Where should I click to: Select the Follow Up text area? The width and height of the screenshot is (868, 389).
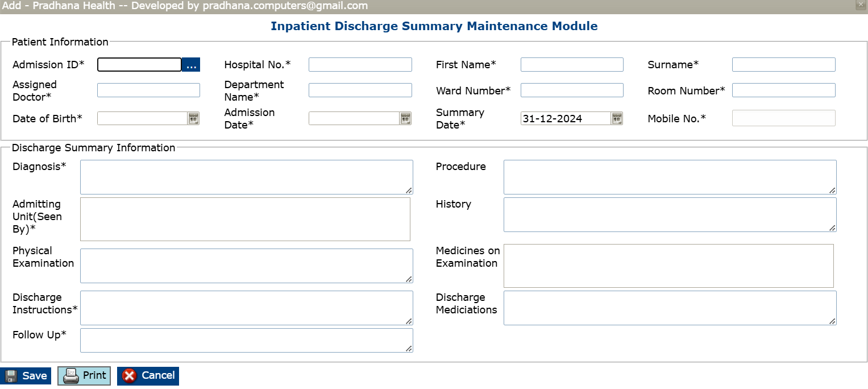246,340
